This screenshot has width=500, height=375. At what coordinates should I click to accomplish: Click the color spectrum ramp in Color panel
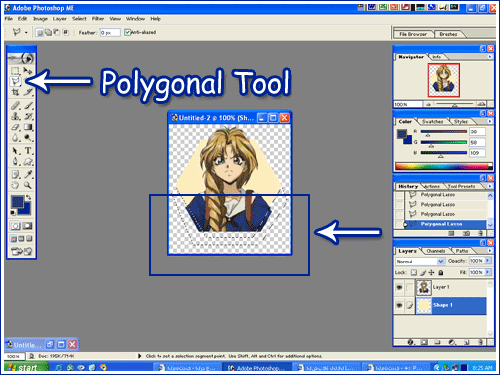click(443, 166)
